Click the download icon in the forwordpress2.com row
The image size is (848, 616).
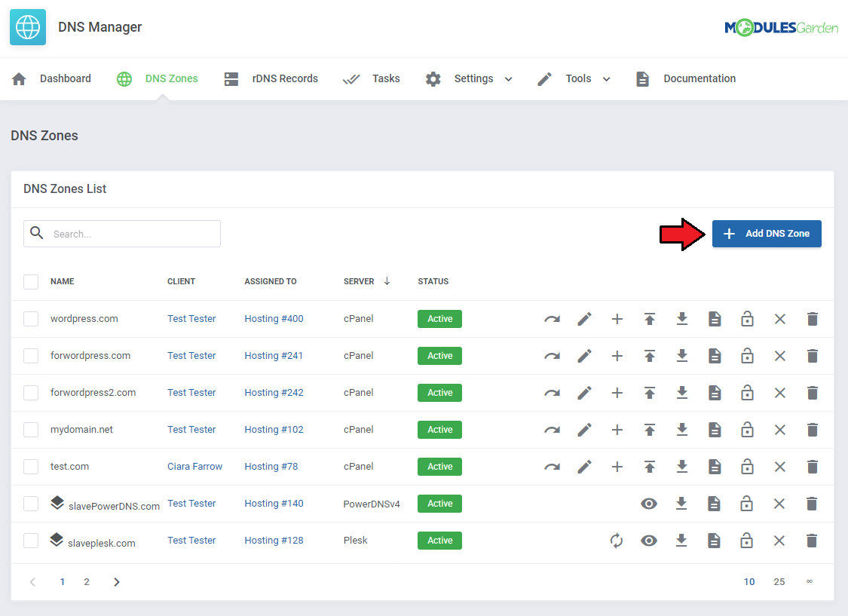(x=682, y=393)
